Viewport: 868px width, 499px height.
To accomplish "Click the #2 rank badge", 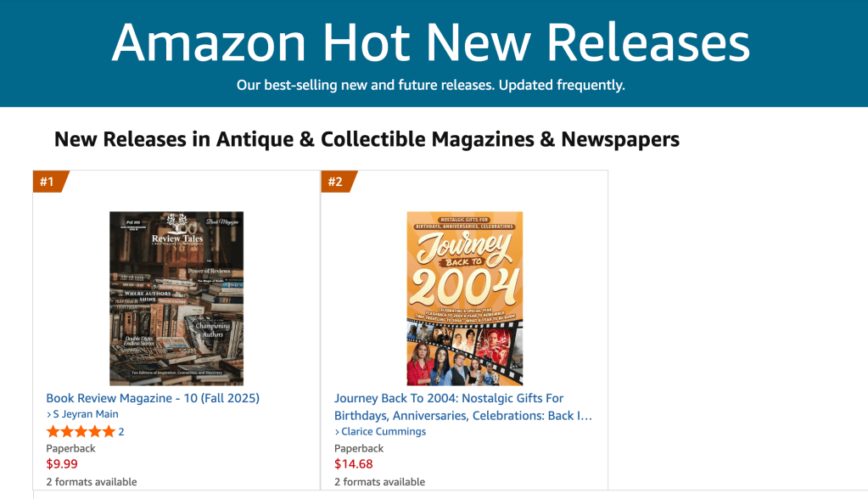I will tap(336, 182).
